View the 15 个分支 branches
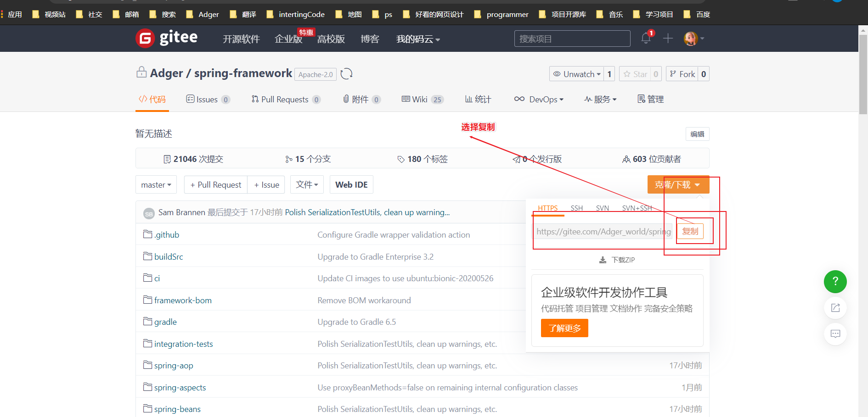The image size is (868, 417). click(x=308, y=159)
